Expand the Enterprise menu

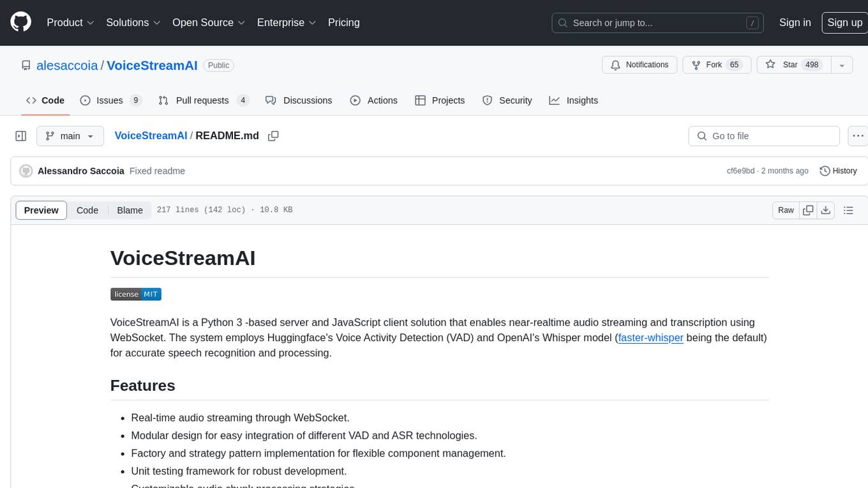point(287,22)
